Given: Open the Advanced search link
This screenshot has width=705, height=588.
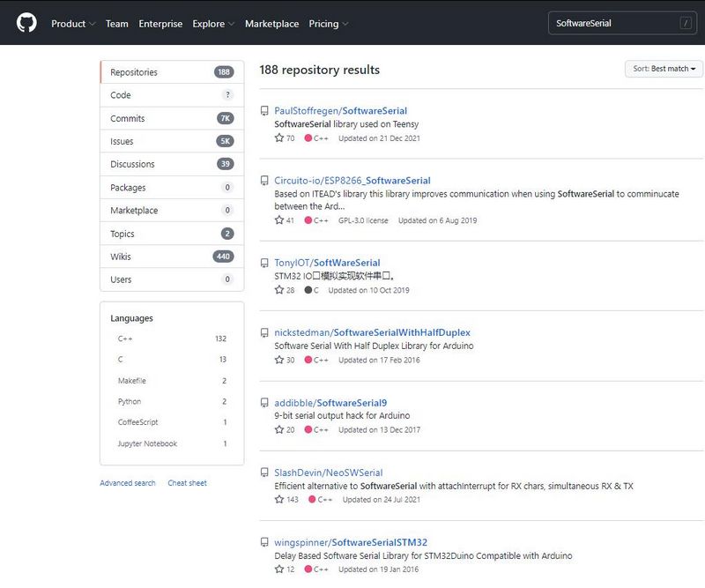Looking at the screenshot, I should (x=128, y=483).
